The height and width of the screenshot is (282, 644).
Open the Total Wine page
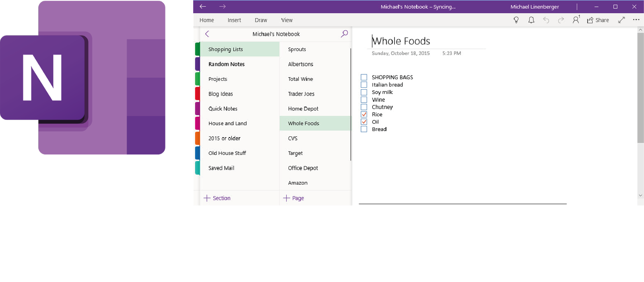click(x=315, y=79)
